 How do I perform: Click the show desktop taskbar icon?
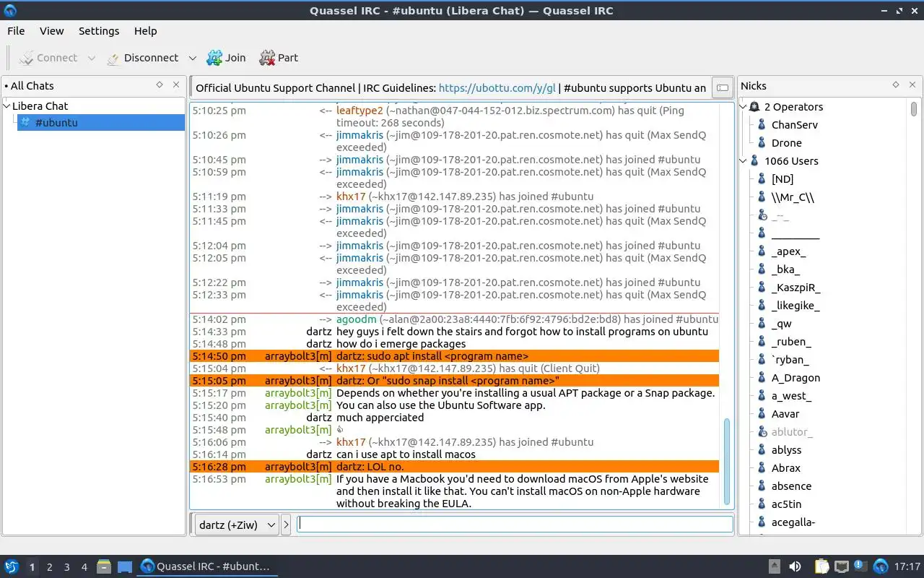pyautogui.click(x=125, y=567)
